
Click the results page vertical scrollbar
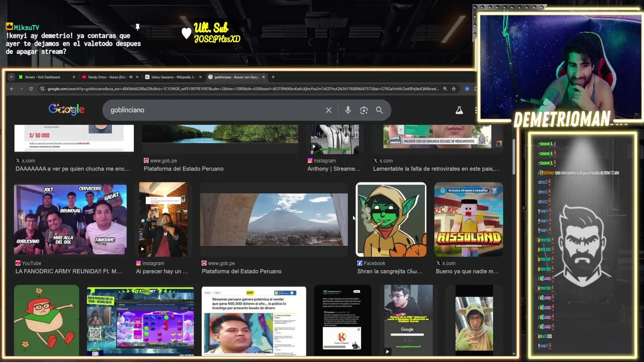pyautogui.click(x=514, y=156)
